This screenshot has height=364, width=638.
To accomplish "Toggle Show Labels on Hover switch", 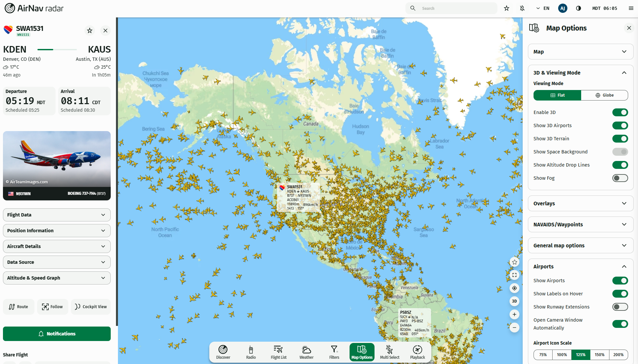I will 620,294.
